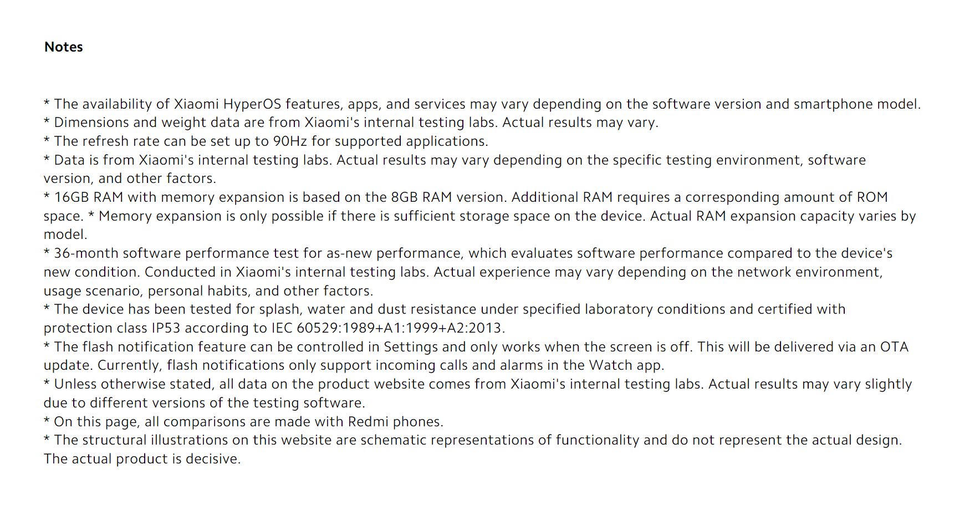
Task: Click the Notes heading
Action: point(64,47)
